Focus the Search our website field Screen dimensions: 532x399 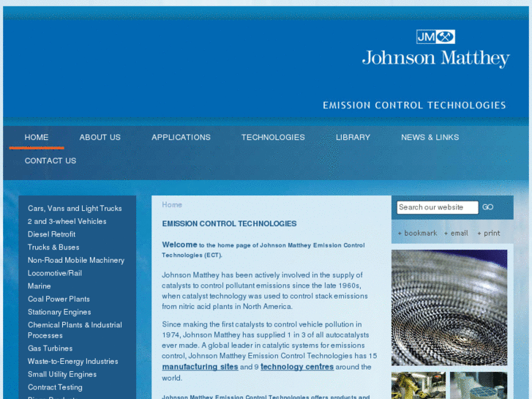pos(438,207)
